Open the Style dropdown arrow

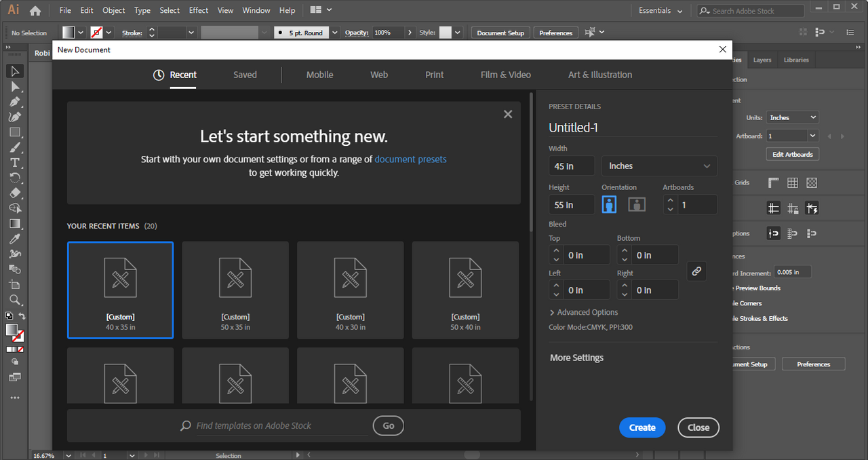458,33
